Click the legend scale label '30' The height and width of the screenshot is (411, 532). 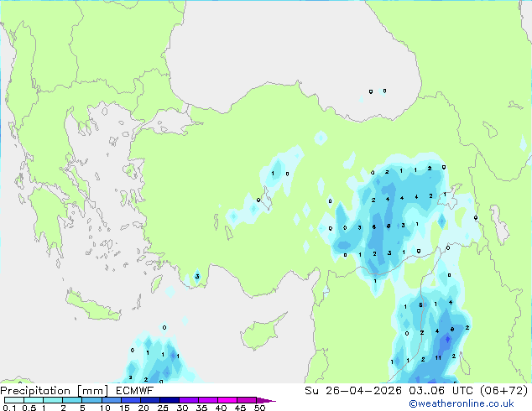(182, 408)
